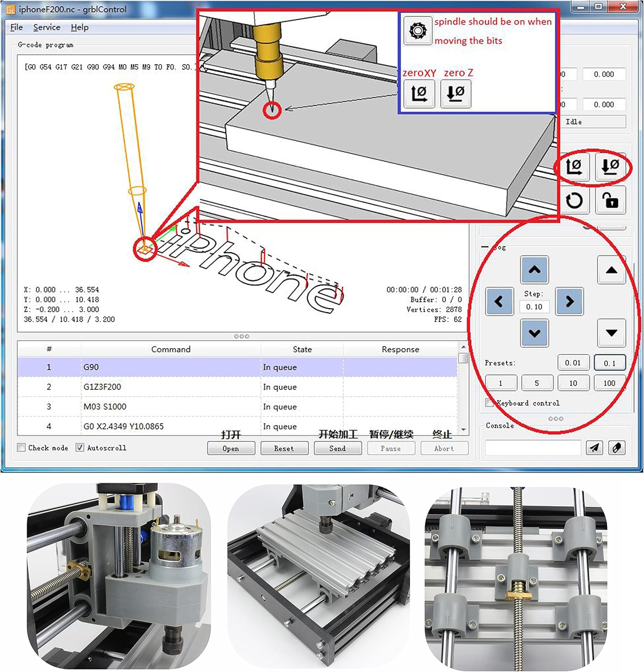Image resolution: width=644 pixels, height=672 pixels.
Task: Clear console with eraser icon
Action: [x=617, y=448]
